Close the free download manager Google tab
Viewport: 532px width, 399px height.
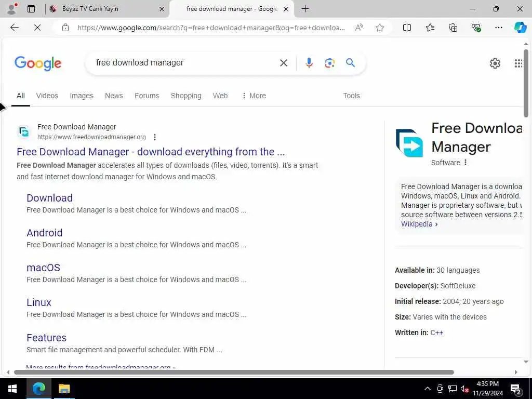(286, 9)
